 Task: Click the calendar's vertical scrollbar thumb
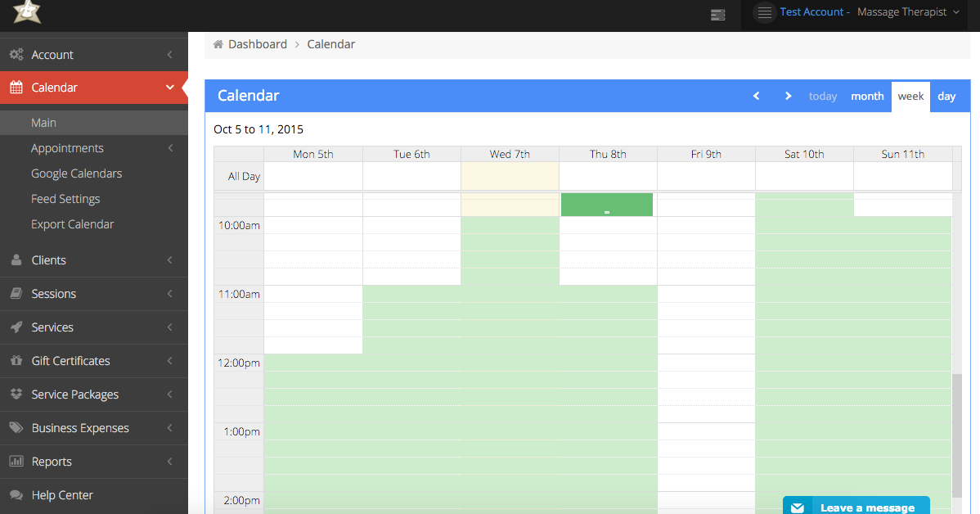pyautogui.click(x=956, y=435)
